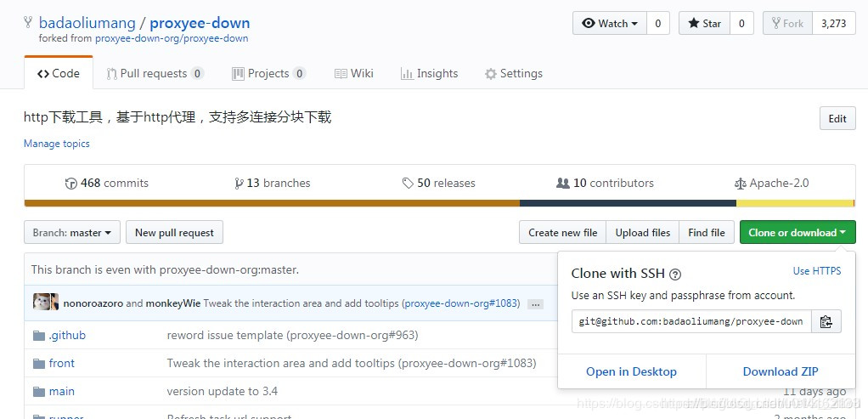Viewport: 868px width, 419px height.
Task: Open the watchers count link
Action: (x=658, y=23)
